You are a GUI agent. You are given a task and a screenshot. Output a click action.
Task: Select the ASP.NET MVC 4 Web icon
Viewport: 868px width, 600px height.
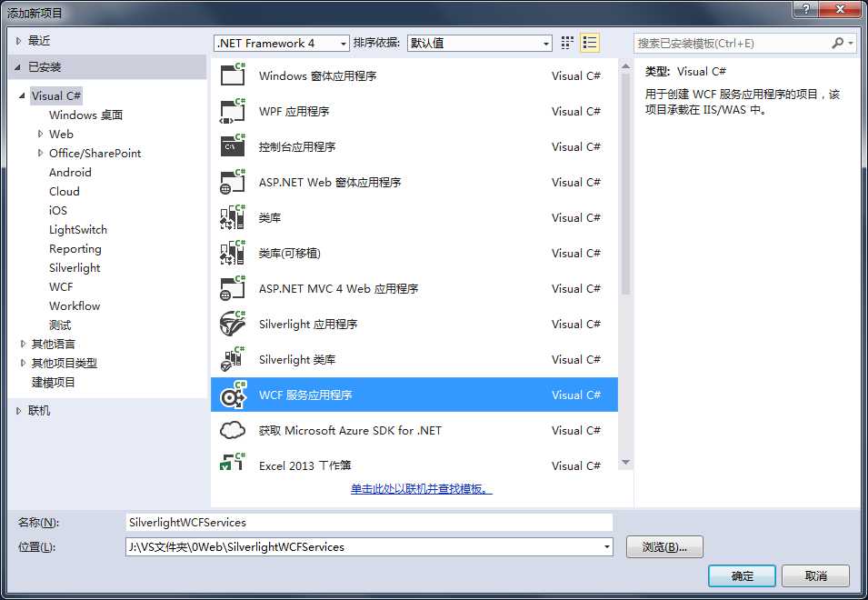pyautogui.click(x=233, y=288)
